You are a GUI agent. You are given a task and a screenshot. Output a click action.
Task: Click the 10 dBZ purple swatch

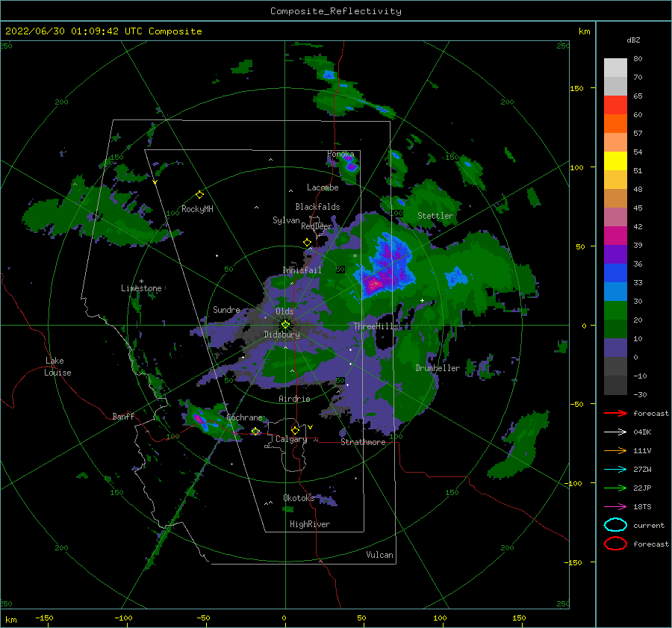(615, 348)
